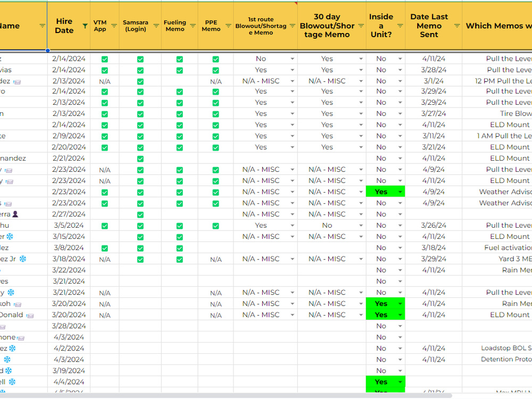532x399 pixels.
Task: Click the envelope icon in the 2/23/2024 row with Weather Advisory and No
Action: coord(8,204)
